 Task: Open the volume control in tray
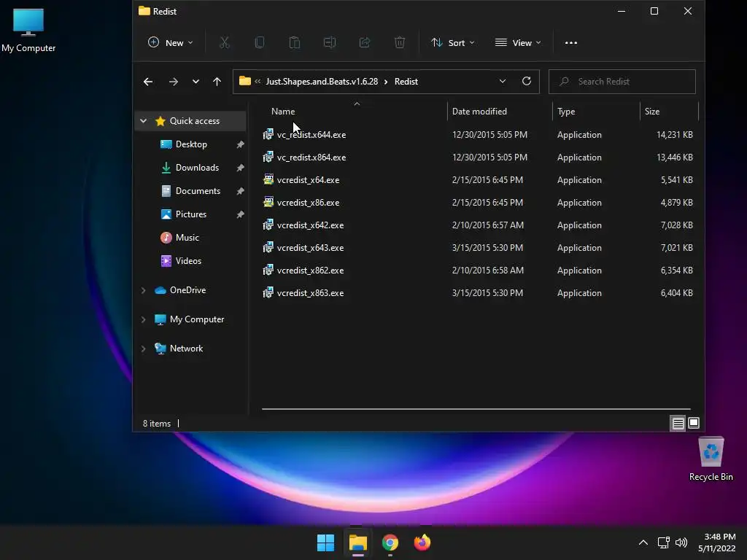click(x=682, y=542)
